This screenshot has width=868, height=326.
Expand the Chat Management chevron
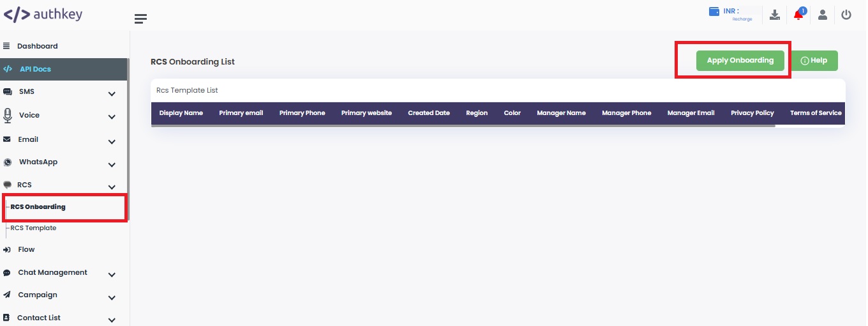112,275
